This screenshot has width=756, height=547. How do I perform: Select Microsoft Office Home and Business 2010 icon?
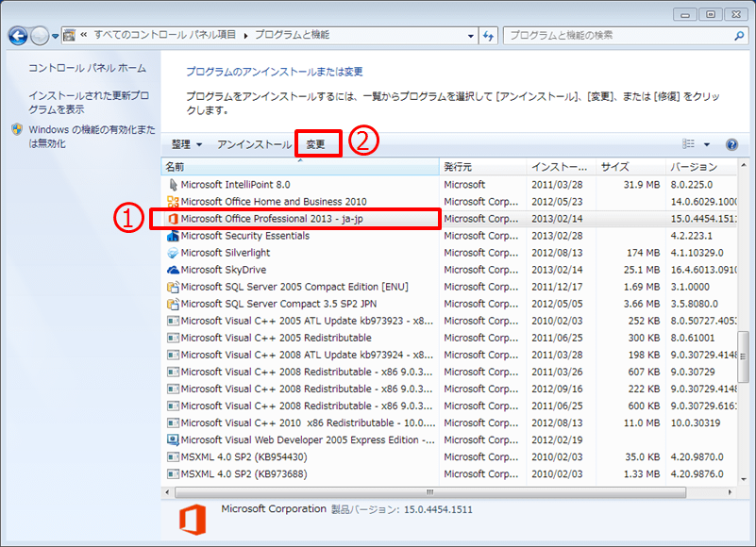[x=173, y=202]
